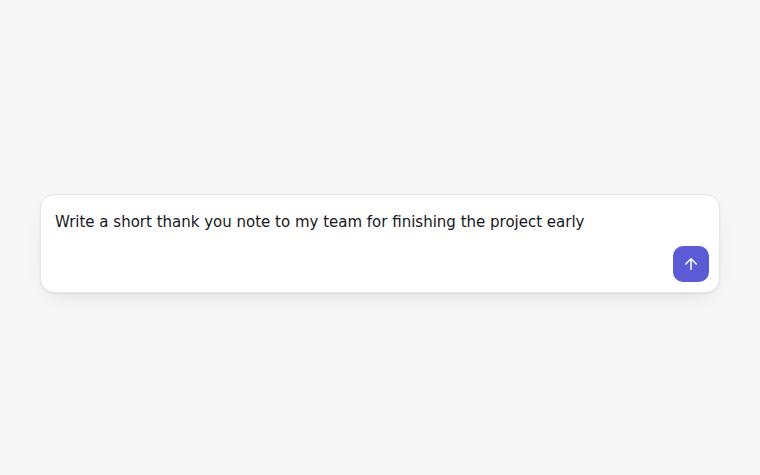
Task: Place cursor at the word "early"
Action: 565,222
